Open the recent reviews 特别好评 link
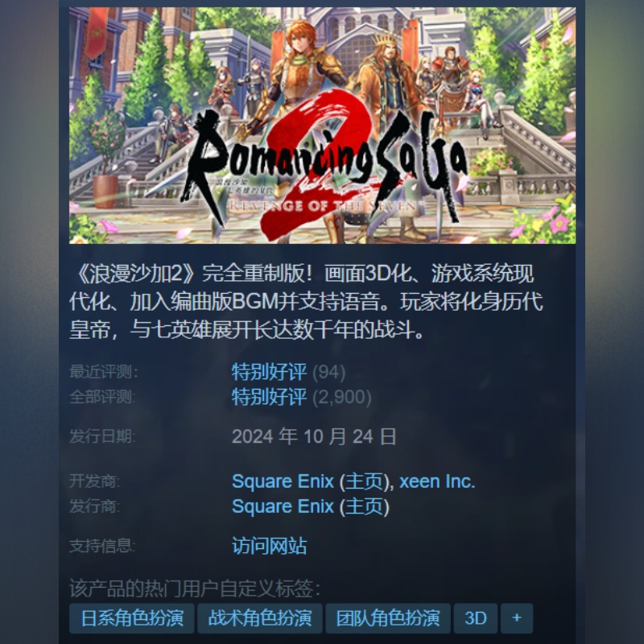Screen dimensions: 644x644 [269, 372]
